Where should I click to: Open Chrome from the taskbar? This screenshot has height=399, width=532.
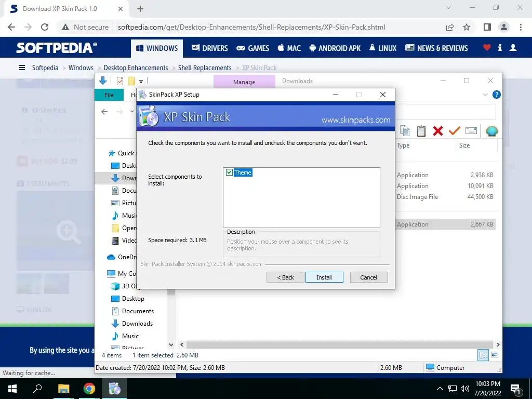[x=89, y=389]
